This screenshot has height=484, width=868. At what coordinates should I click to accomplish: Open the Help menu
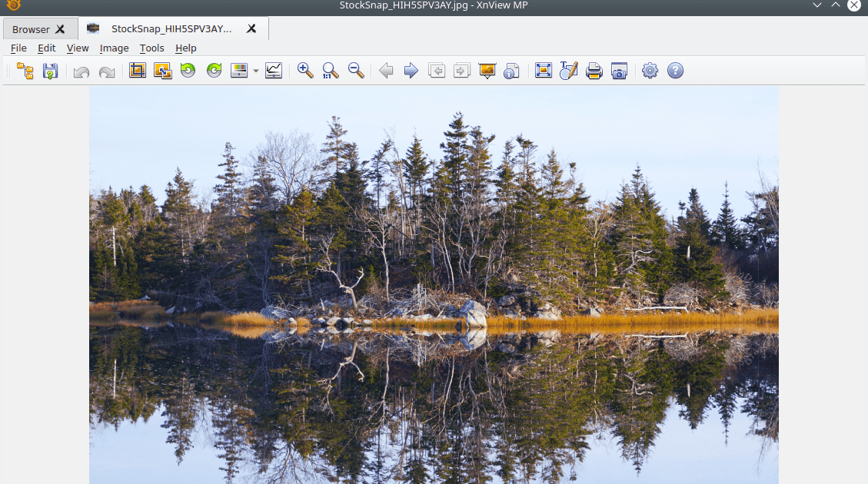(x=186, y=48)
